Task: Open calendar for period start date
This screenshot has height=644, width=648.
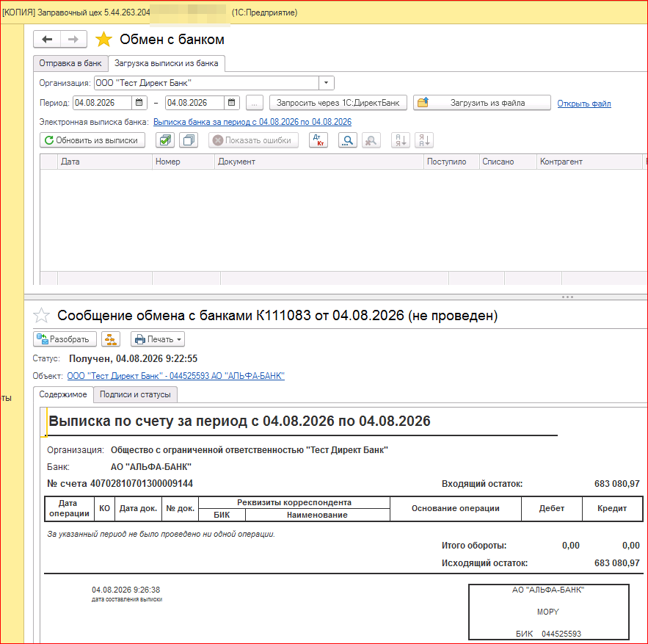Action: tap(139, 103)
